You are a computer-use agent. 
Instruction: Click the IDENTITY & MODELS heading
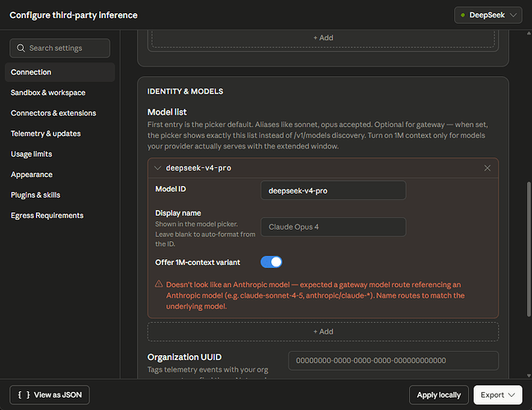[x=185, y=91]
